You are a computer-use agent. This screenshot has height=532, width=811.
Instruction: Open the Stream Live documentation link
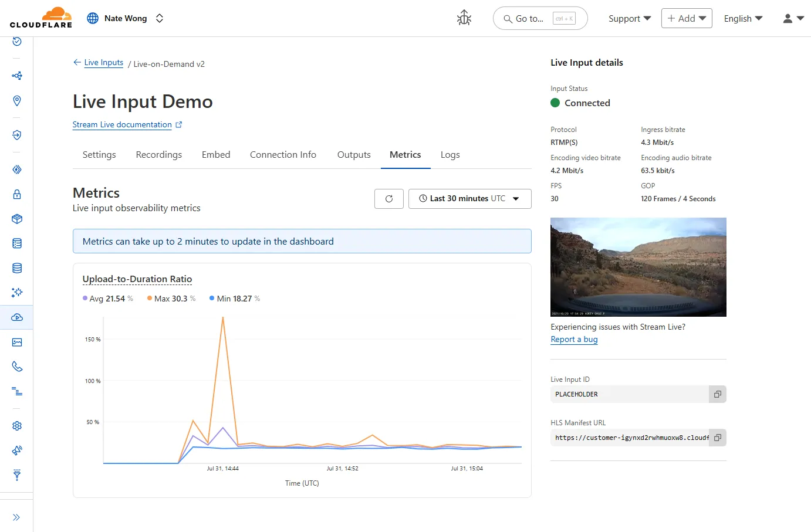pos(123,124)
